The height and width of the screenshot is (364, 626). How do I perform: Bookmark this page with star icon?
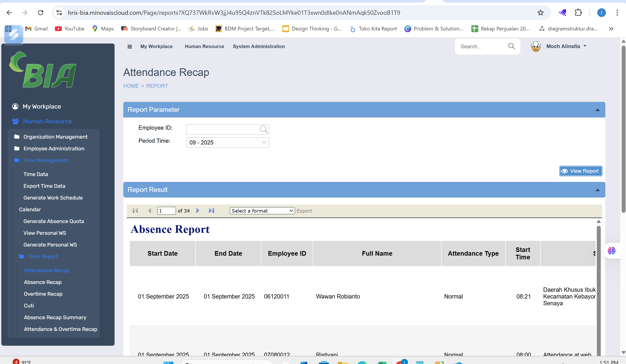(x=540, y=13)
